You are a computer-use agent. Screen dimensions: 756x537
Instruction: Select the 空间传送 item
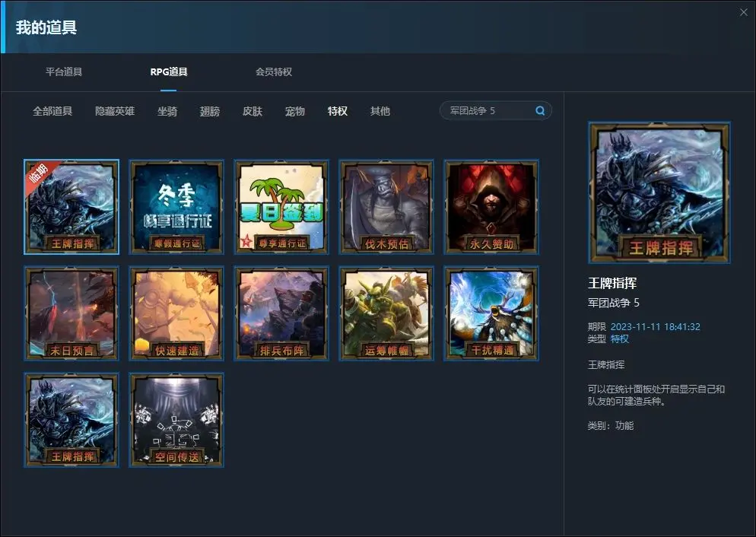176,420
